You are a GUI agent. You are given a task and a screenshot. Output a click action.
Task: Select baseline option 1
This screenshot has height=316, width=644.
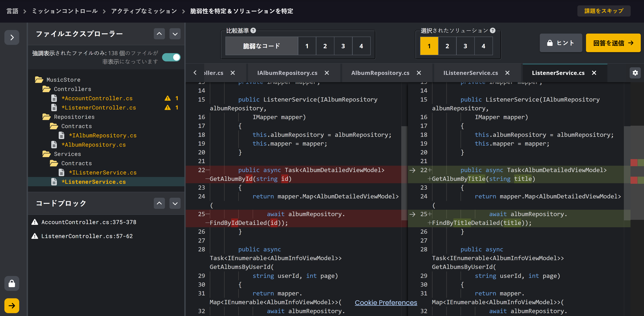[x=307, y=46]
